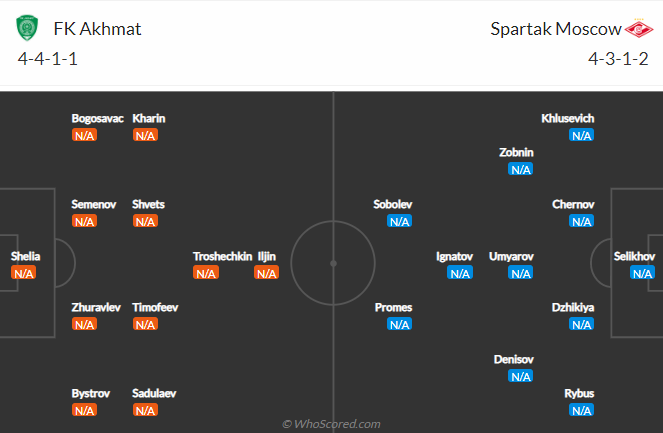The width and height of the screenshot is (663, 433).
Task: Click Promes's blue rating badge
Action: [x=399, y=324]
